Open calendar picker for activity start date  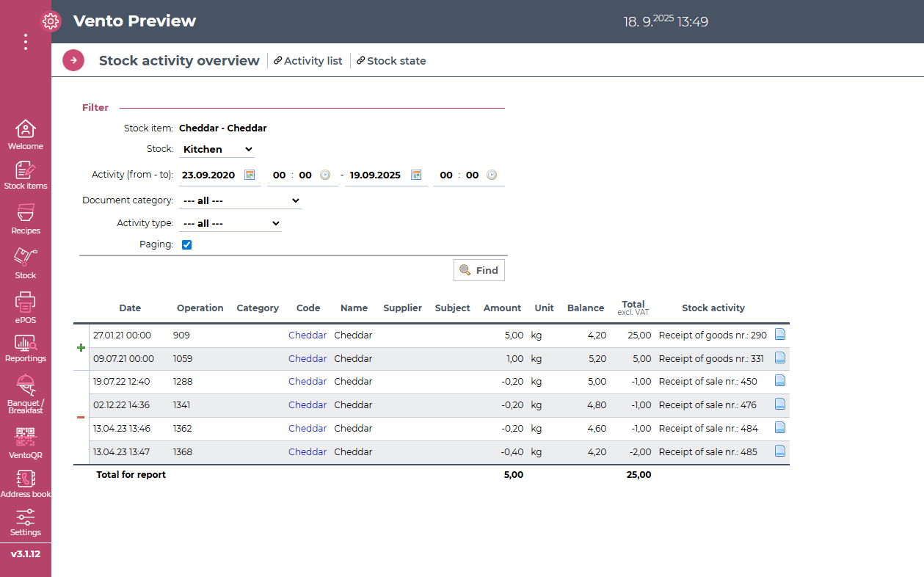click(x=250, y=175)
